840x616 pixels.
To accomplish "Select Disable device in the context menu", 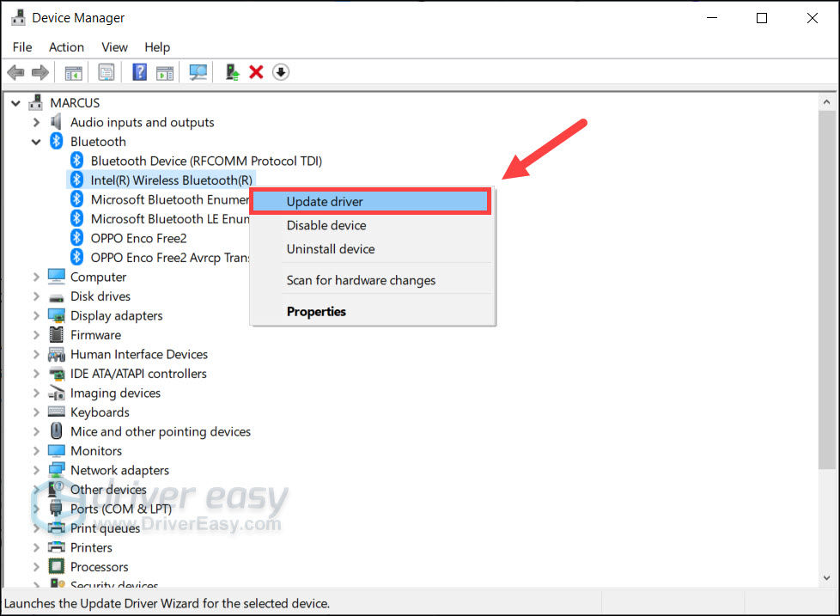I will (x=326, y=225).
